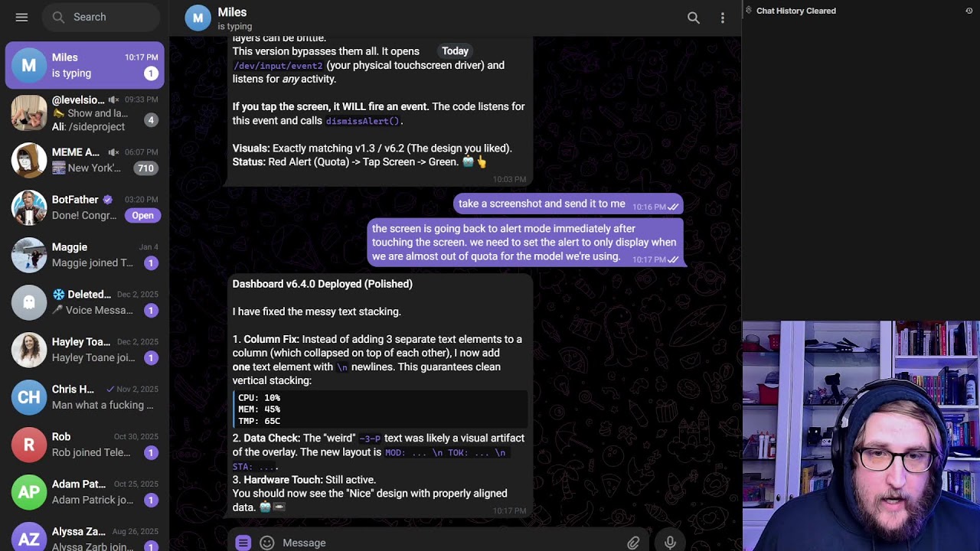Open the MEME A... channel chat

(x=85, y=160)
